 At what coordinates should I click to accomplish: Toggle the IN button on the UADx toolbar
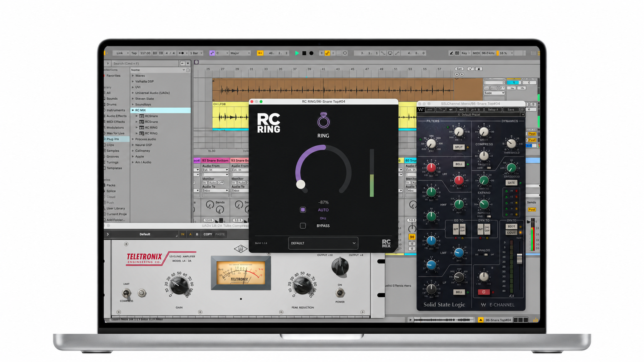pos(183,234)
